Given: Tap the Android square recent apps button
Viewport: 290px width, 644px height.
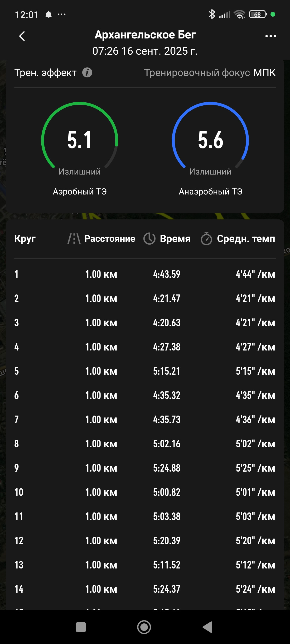Looking at the screenshot, I should (81, 627).
